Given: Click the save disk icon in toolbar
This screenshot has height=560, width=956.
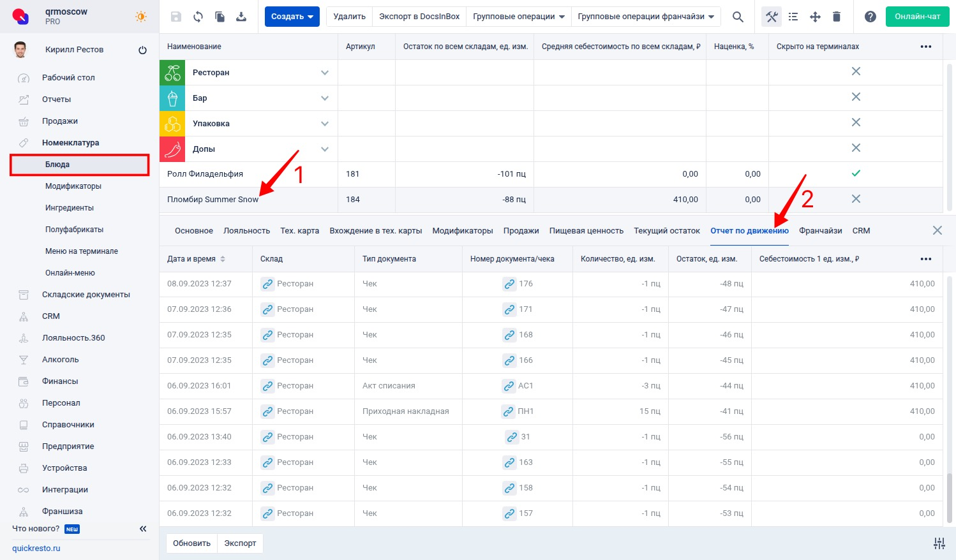Looking at the screenshot, I should click(x=177, y=17).
